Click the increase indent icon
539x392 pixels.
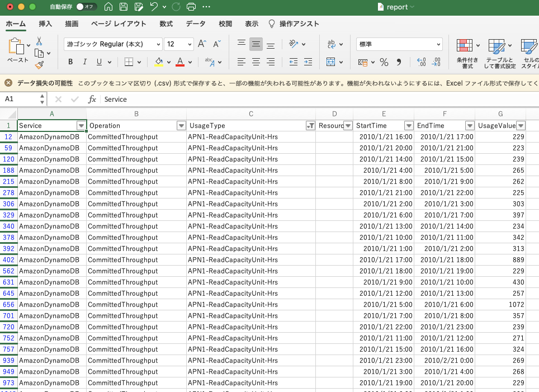coord(308,62)
